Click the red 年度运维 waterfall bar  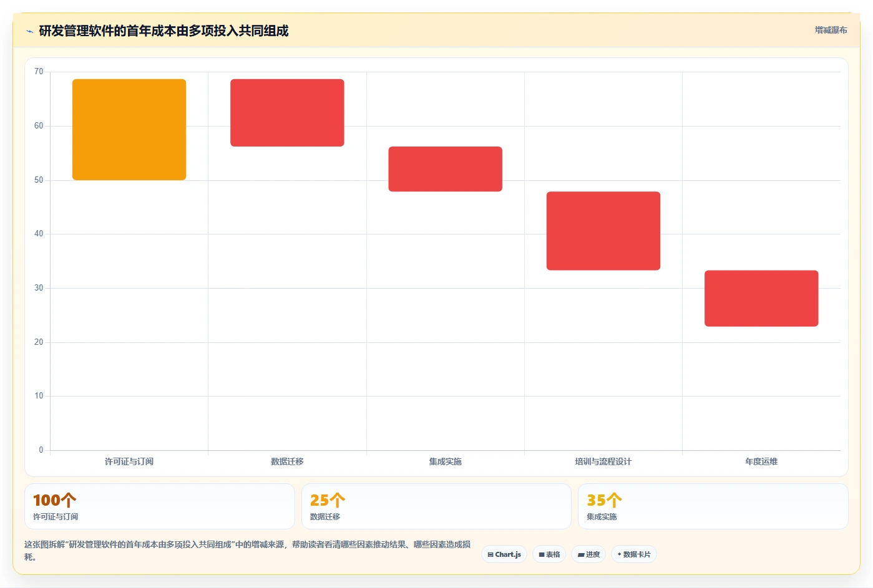pos(761,298)
